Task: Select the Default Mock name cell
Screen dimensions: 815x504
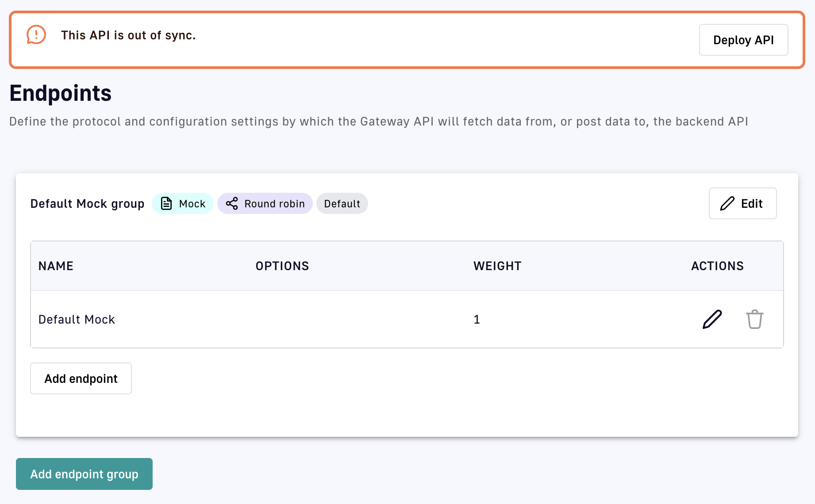Action: 77,319
